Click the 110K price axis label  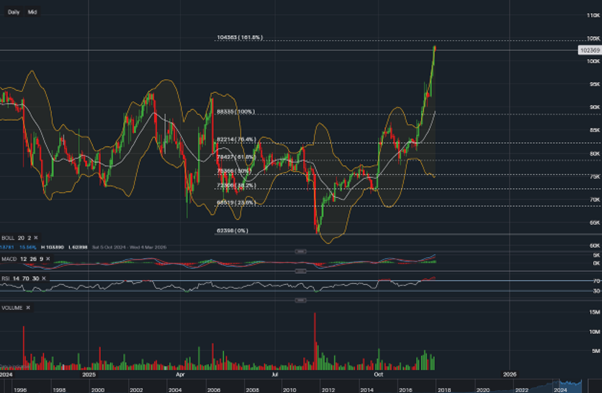(x=593, y=15)
